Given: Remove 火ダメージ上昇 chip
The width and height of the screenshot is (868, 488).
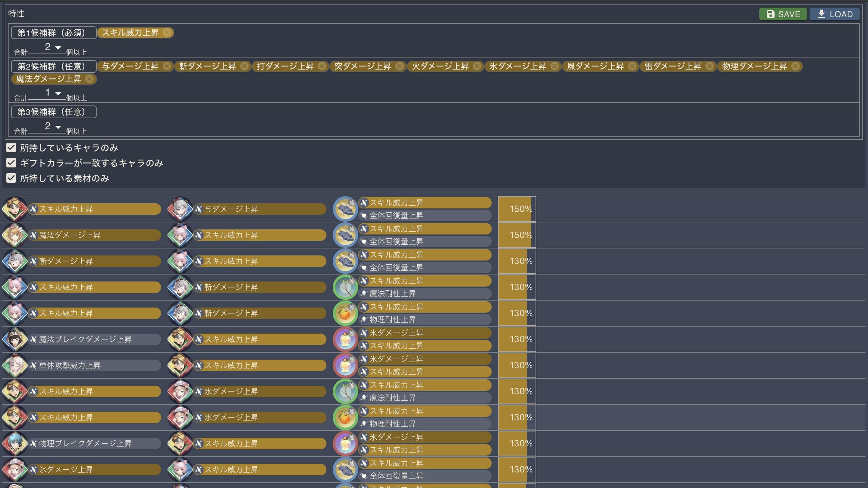Looking at the screenshot, I should click(x=477, y=66).
